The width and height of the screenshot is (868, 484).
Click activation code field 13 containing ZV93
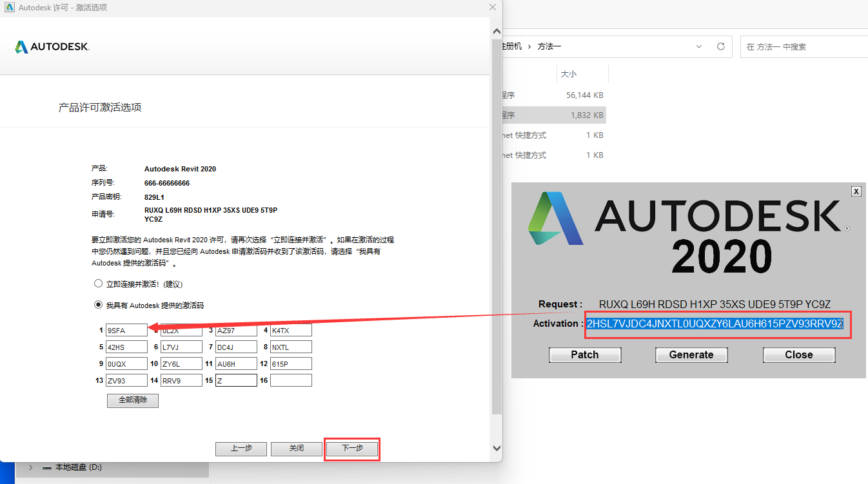(126, 380)
